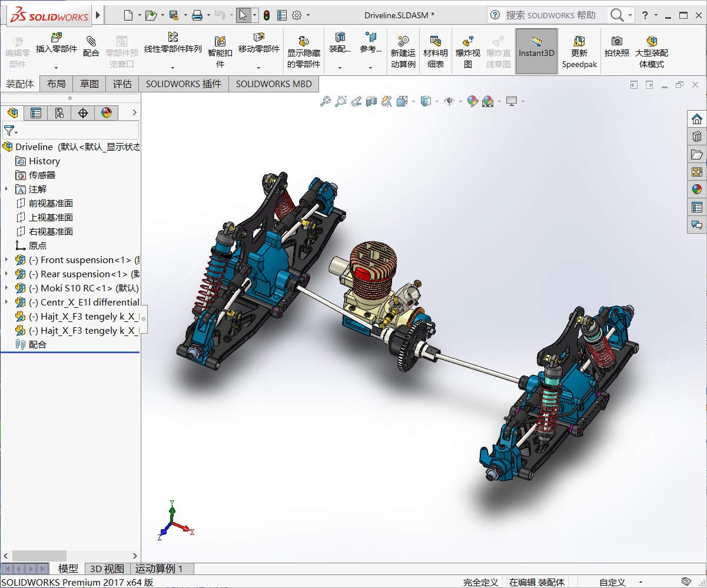The image size is (707, 588).
Task: Toggle Section View icon
Action: point(371,101)
